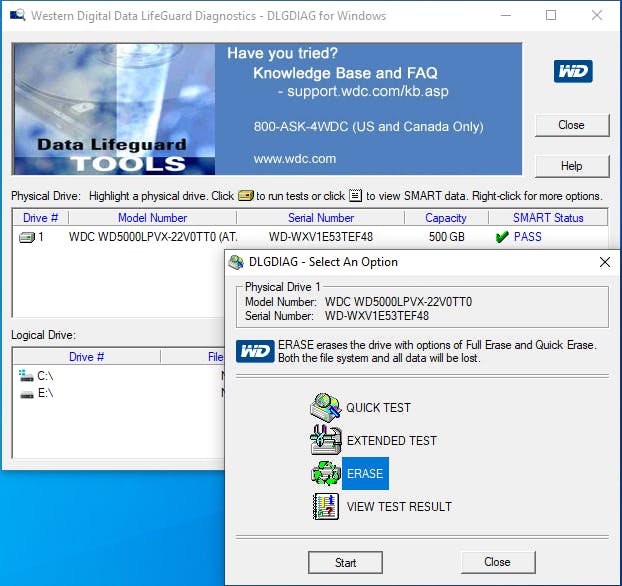
Task: Click the physical drive 1 icon
Action: (27, 238)
